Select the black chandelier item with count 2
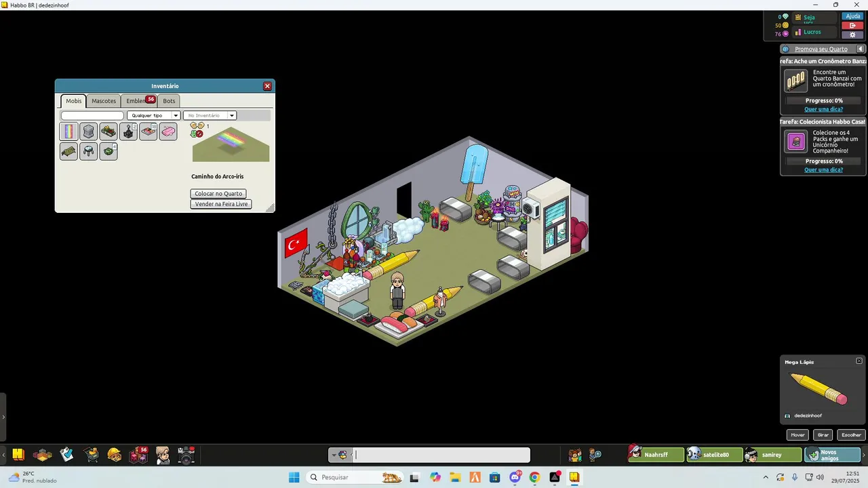Image resolution: width=868 pixels, height=488 pixels. [x=128, y=131]
